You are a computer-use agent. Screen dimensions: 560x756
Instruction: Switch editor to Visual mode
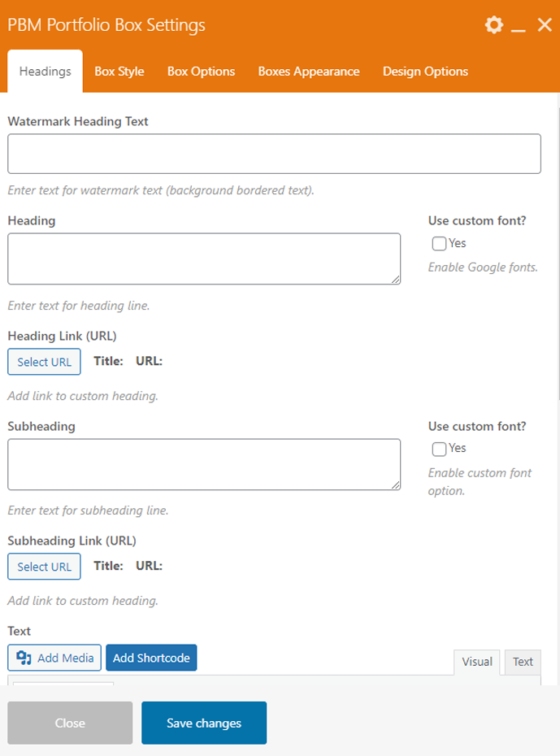[477, 662]
